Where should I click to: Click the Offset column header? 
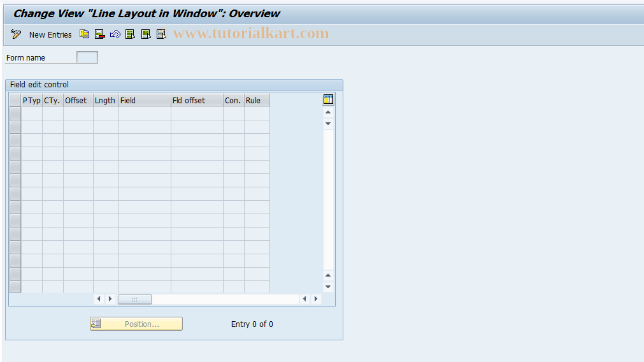pos(78,100)
